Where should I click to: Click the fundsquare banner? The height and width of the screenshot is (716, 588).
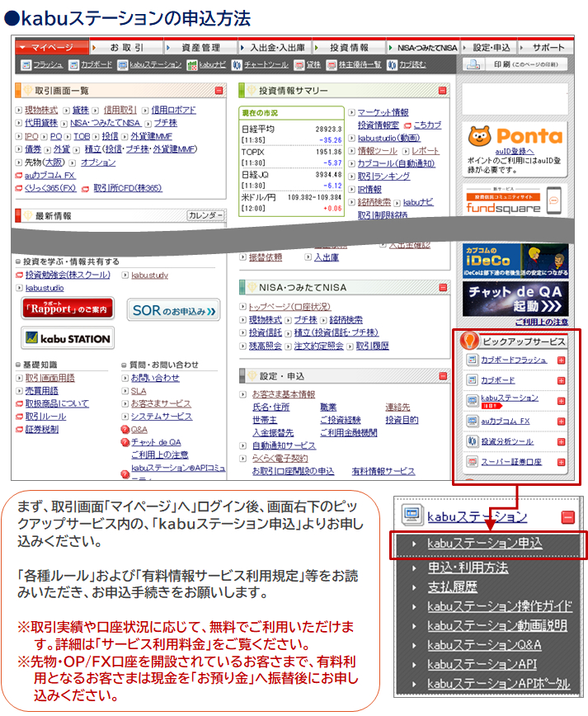click(x=515, y=200)
